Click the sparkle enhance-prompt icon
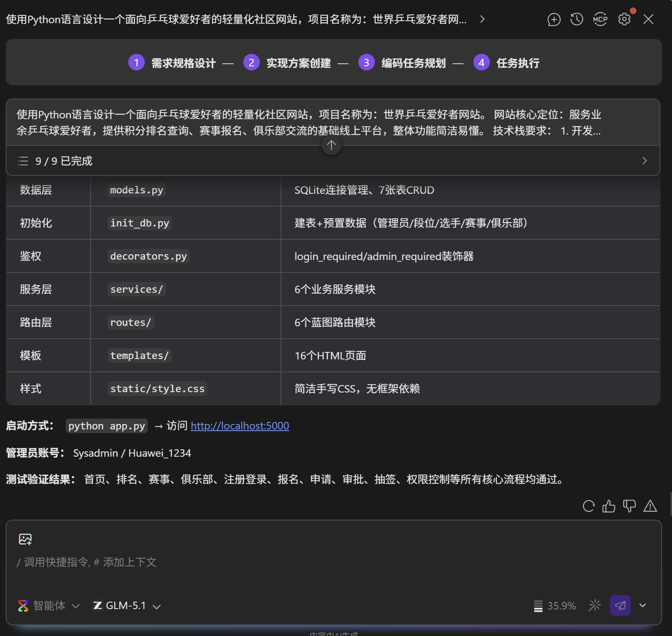Screen dimensions: 672x636 click(x=595, y=605)
